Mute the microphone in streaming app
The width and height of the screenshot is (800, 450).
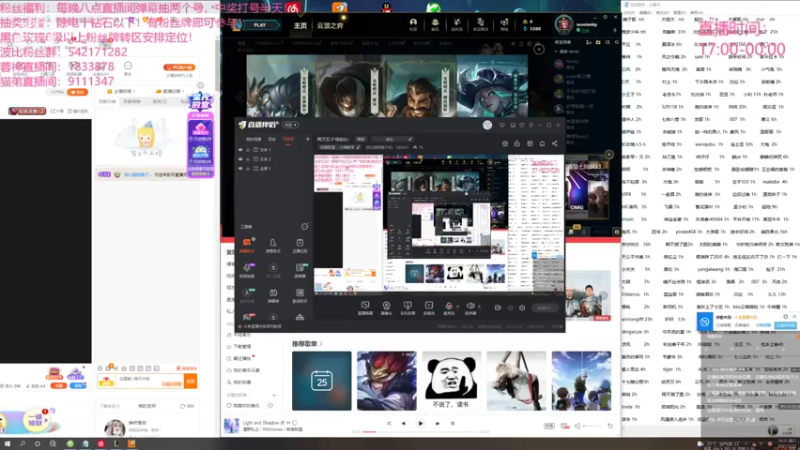click(448, 307)
